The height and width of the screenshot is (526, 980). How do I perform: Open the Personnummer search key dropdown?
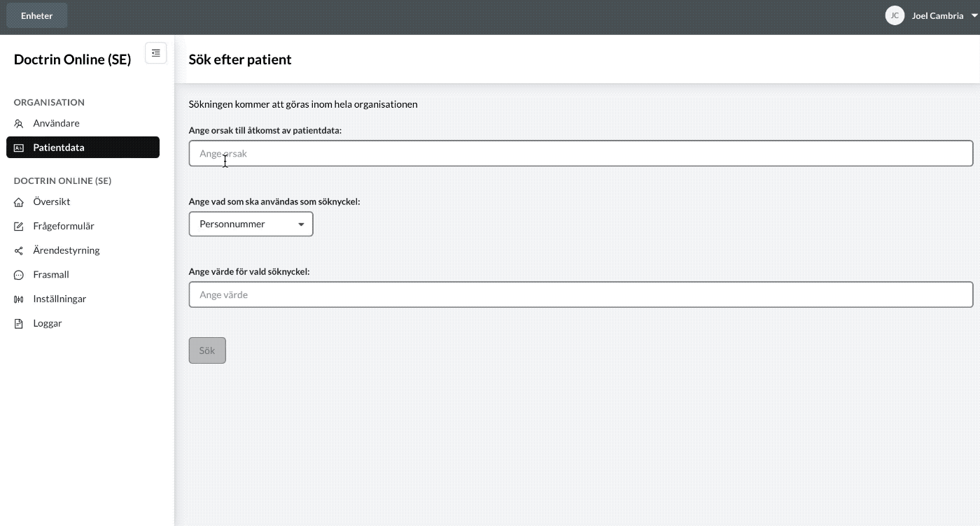point(251,224)
